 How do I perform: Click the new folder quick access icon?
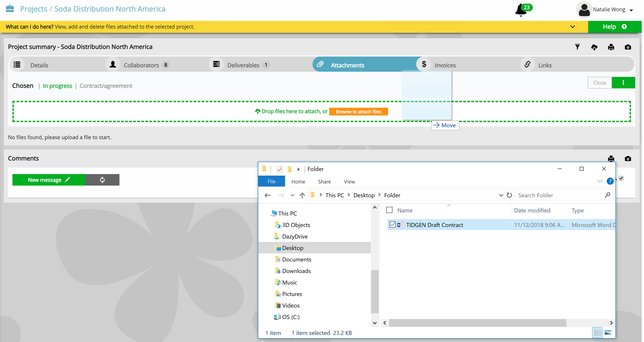[290, 169]
